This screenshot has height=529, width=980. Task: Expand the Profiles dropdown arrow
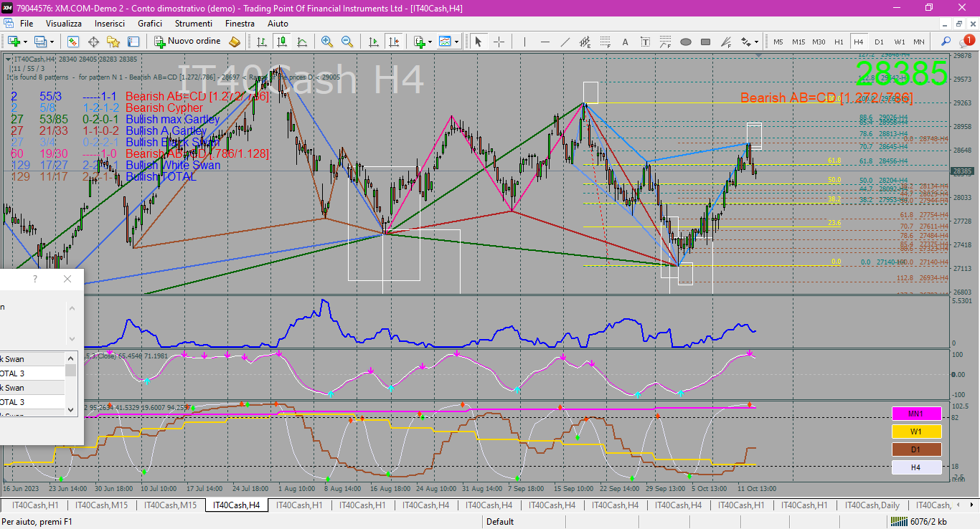(x=52, y=42)
